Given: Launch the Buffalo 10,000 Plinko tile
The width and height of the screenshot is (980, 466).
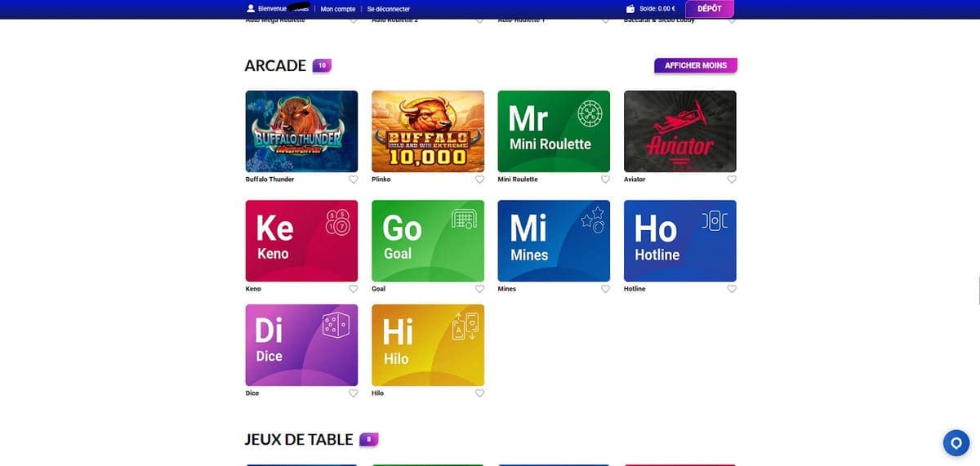Looking at the screenshot, I should pos(428,131).
